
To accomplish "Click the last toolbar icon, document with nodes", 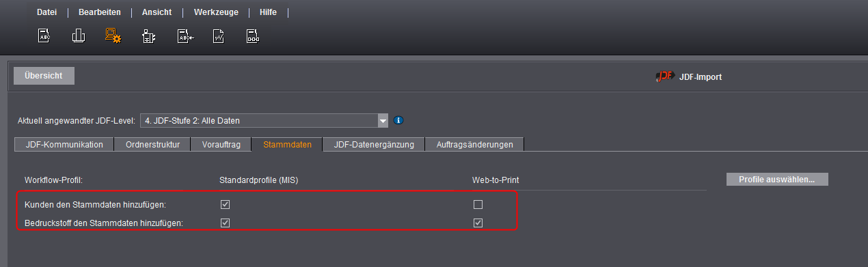I will [x=253, y=36].
